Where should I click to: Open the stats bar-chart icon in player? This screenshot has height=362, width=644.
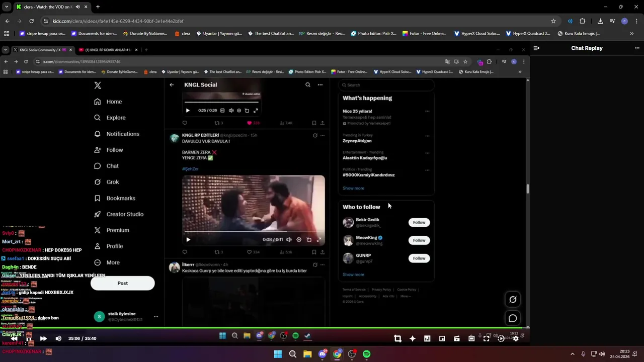pos(427,338)
